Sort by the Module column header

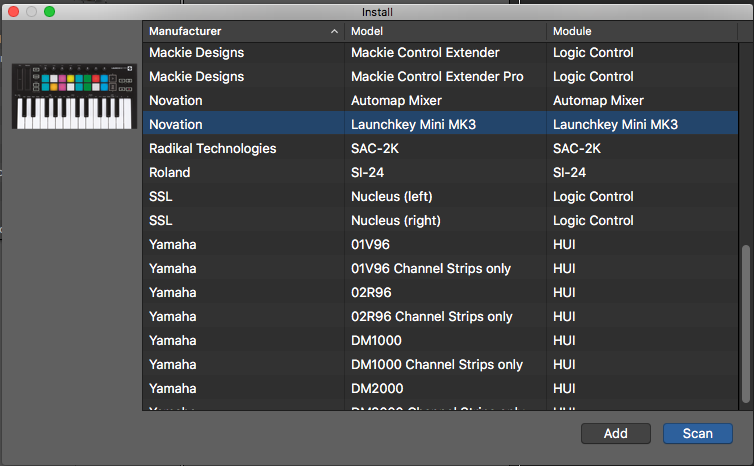(x=642, y=31)
